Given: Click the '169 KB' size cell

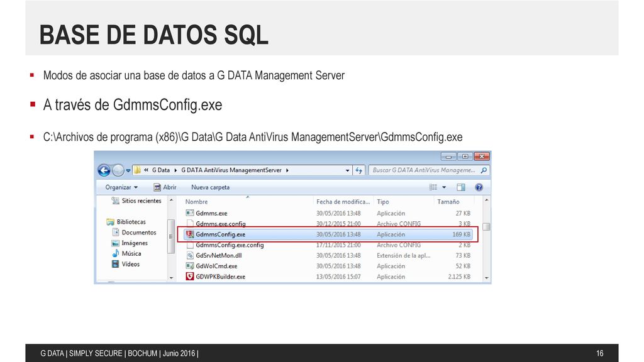Looking at the screenshot, I should [461, 234].
